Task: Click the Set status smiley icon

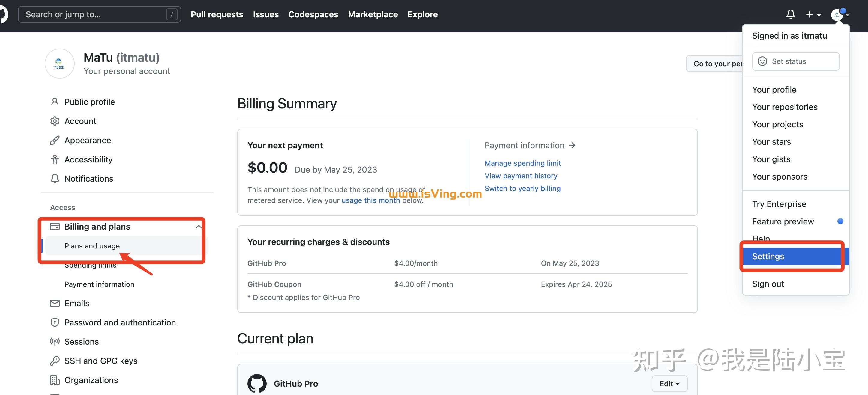Action: 762,61
